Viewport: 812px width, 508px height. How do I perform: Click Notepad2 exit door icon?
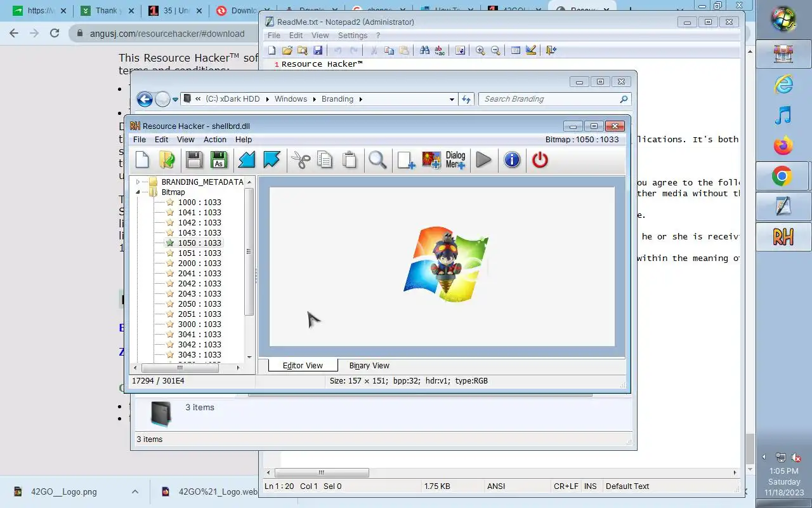click(551, 50)
